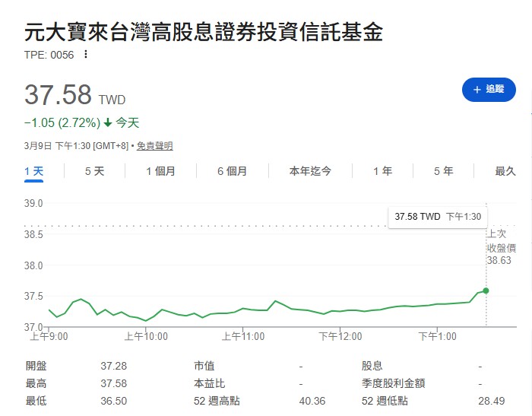Select the 最大 maximum range tab

[x=505, y=171]
